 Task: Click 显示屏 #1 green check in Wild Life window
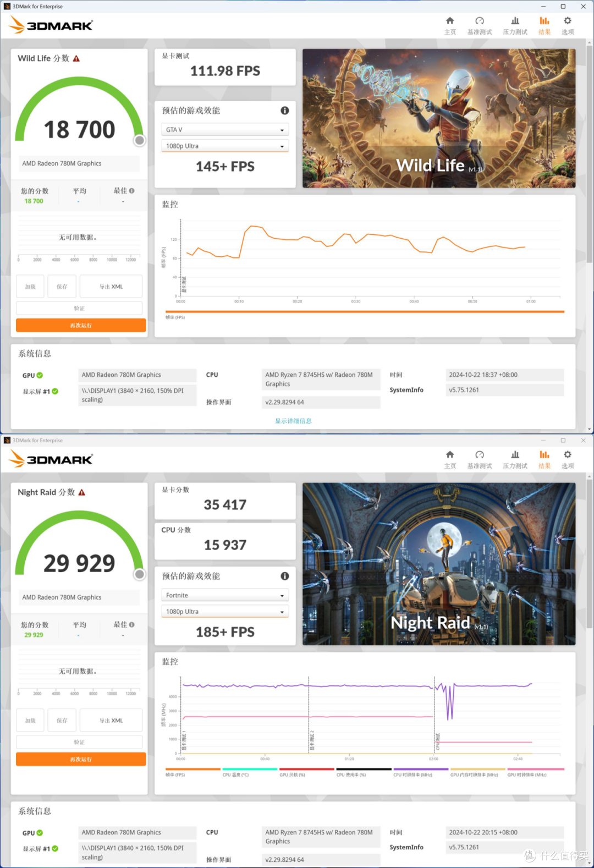[x=55, y=391]
